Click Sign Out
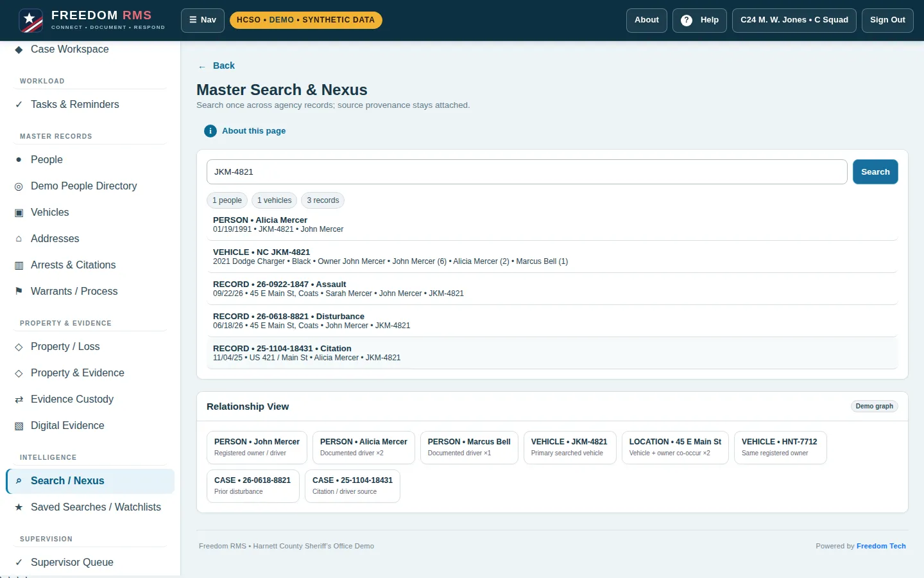This screenshot has height=578, width=924. [x=887, y=20]
